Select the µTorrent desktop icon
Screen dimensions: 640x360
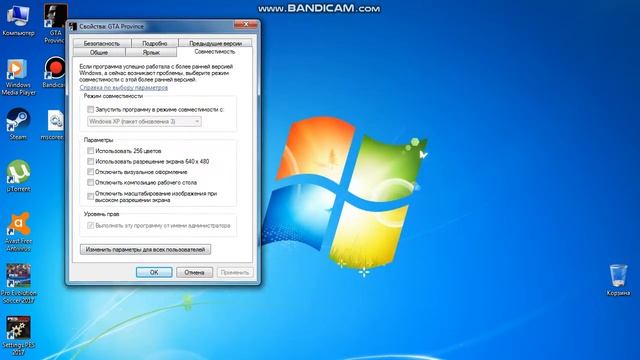click(18, 176)
